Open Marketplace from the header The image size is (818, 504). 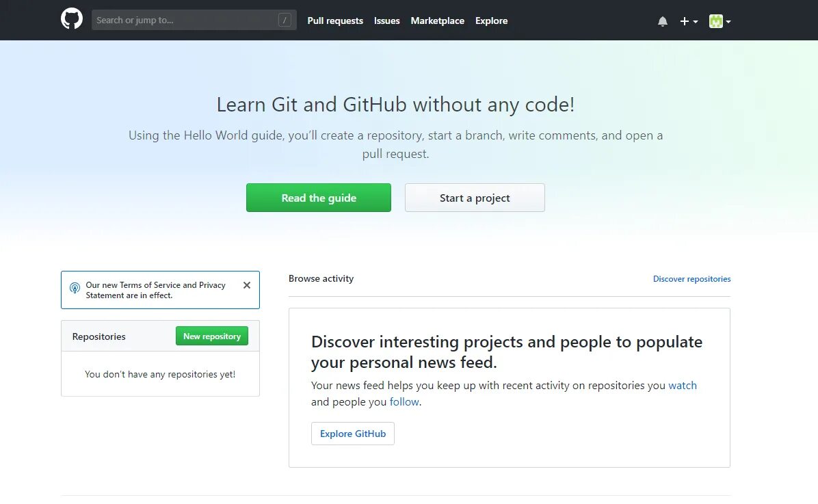pos(437,21)
